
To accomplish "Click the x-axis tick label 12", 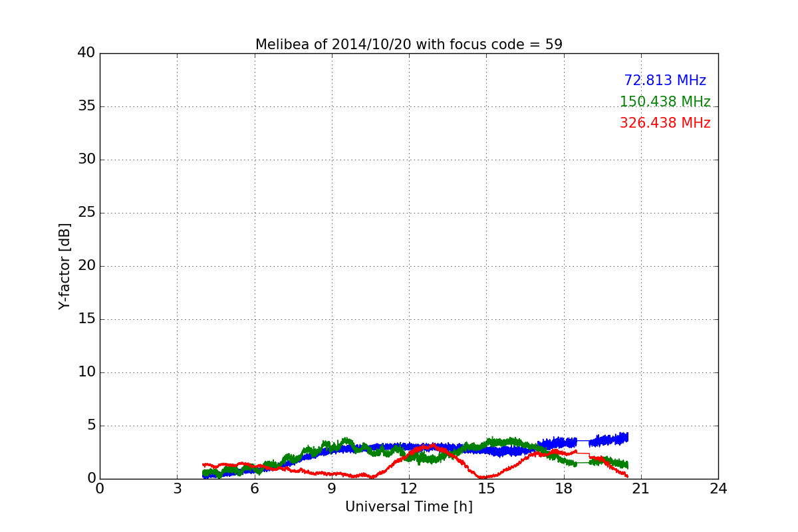I will coord(409,489).
